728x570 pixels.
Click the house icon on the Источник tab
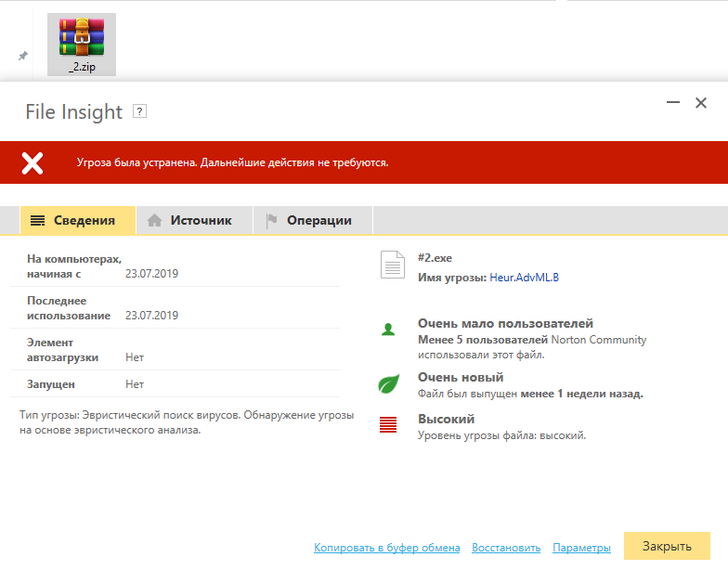click(154, 220)
